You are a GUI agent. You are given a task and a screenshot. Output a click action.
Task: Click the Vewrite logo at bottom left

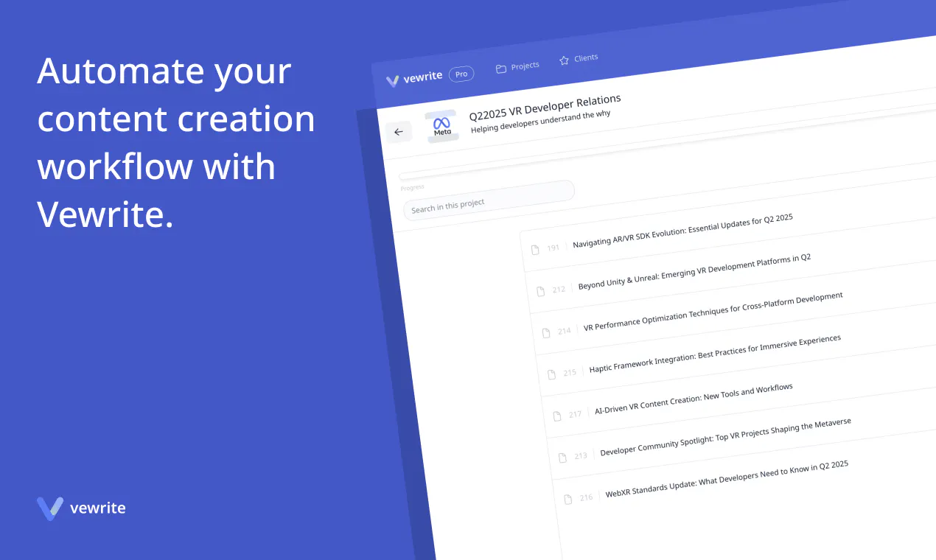(81, 508)
